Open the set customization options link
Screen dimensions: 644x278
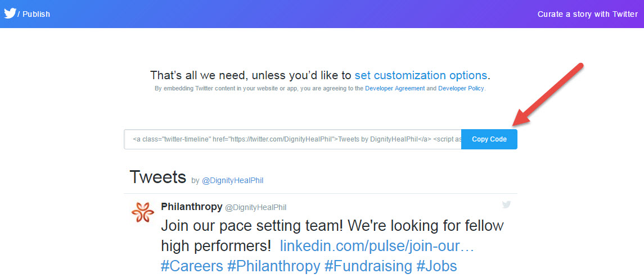421,75
